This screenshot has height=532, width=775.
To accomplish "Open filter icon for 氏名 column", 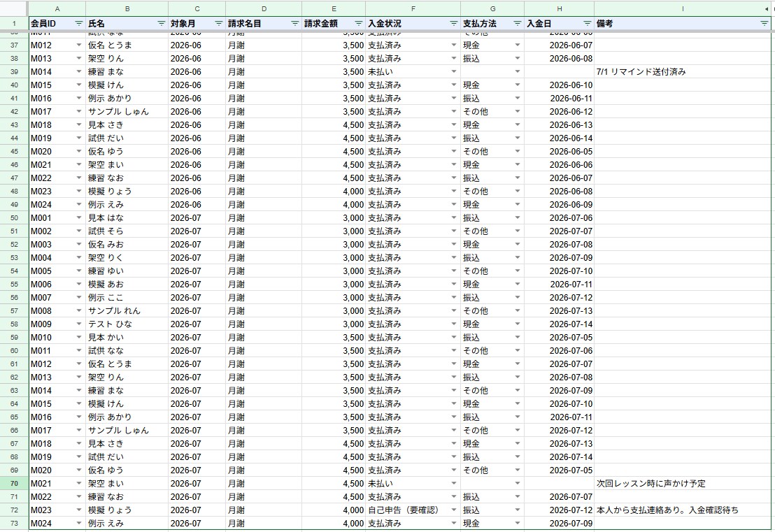I will [x=161, y=23].
